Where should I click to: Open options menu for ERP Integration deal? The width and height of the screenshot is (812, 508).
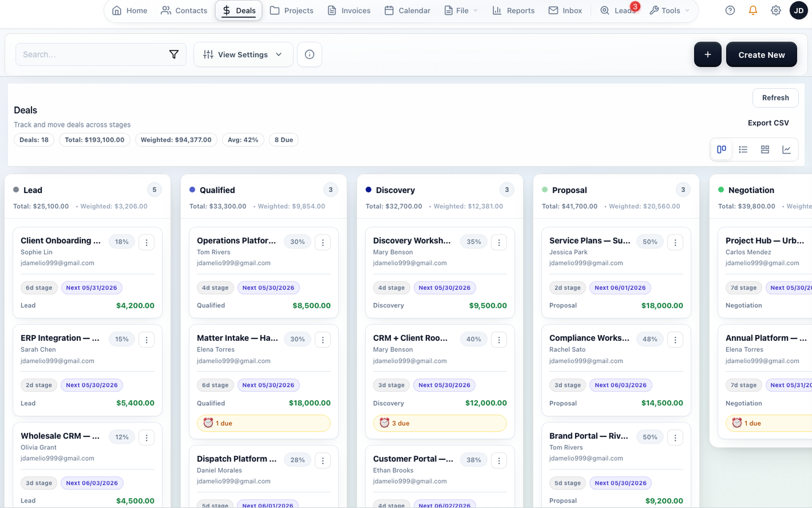tap(147, 340)
